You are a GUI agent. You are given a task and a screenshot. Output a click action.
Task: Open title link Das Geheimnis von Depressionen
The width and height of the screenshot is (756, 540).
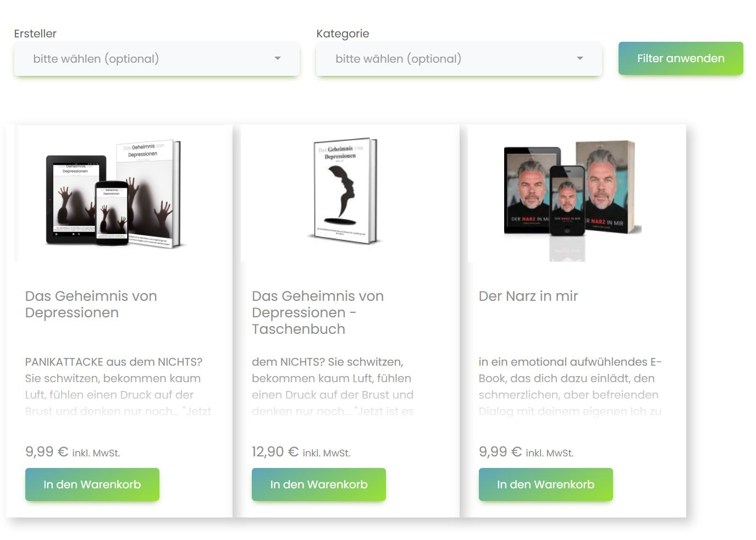(x=91, y=304)
